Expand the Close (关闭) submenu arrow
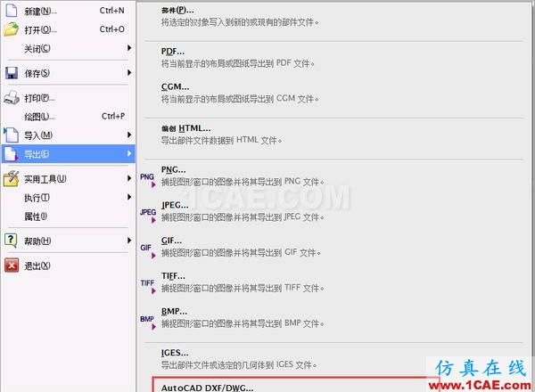The width and height of the screenshot is (535, 392). [129, 48]
